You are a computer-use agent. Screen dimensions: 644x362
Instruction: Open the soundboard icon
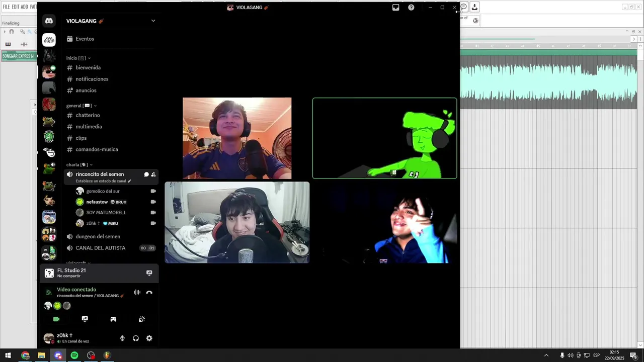142,319
